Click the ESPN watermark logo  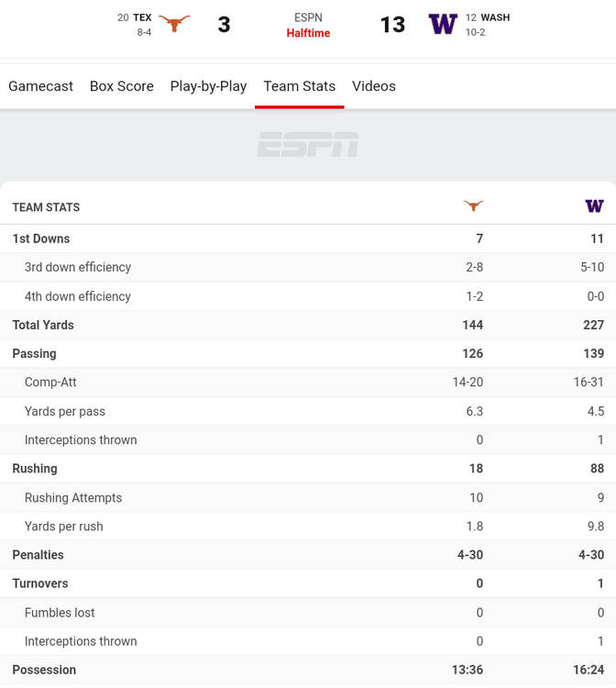308,145
